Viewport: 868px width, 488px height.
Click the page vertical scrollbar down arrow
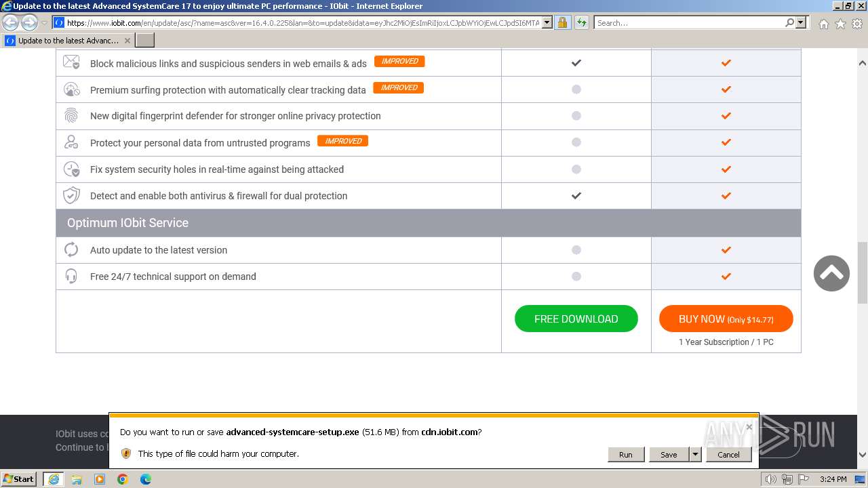[x=863, y=455]
